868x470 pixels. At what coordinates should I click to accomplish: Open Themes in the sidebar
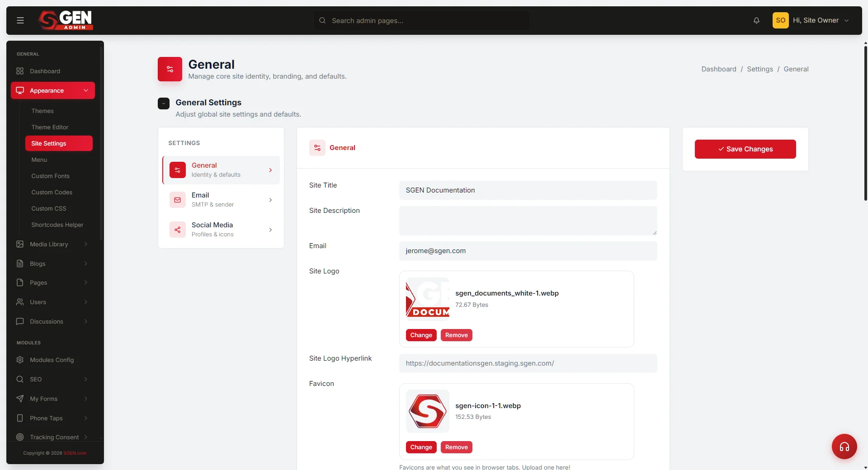(x=42, y=111)
